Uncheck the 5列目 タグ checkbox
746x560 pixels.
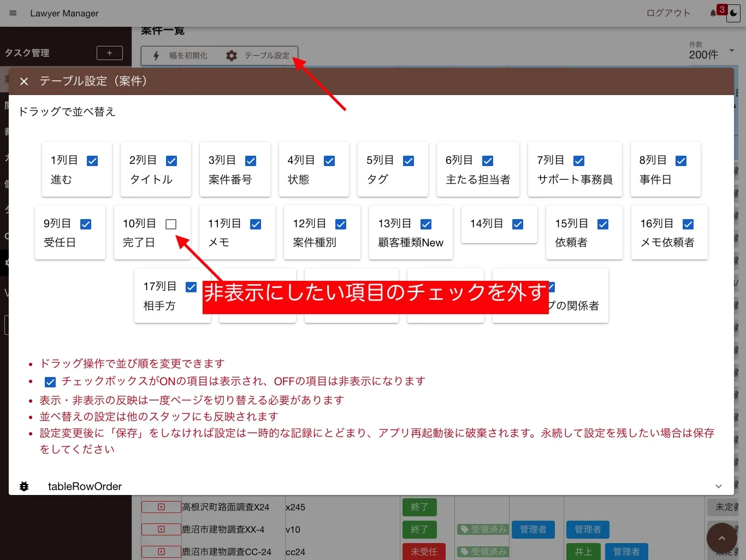tap(408, 161)
